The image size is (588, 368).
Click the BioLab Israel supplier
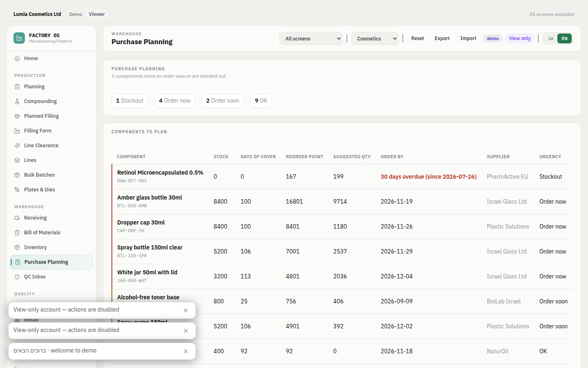click(503, 301)
